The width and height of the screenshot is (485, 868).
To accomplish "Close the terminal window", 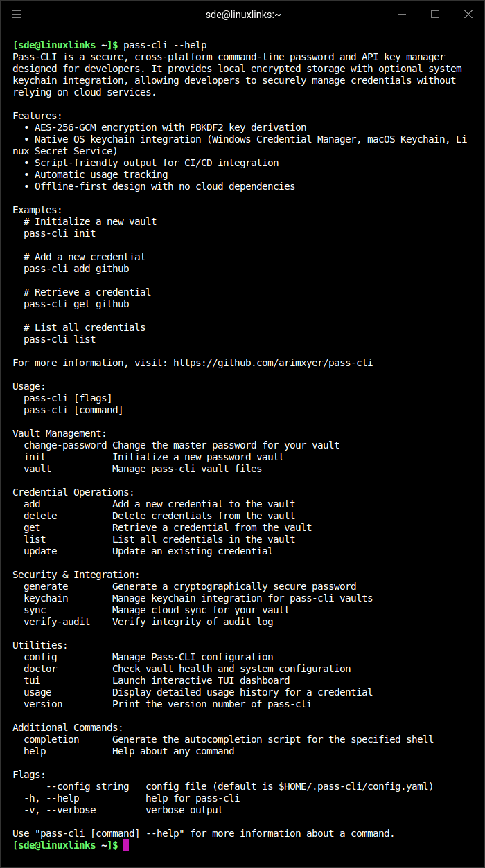I will pyautogui.click(x=468, y=14).
